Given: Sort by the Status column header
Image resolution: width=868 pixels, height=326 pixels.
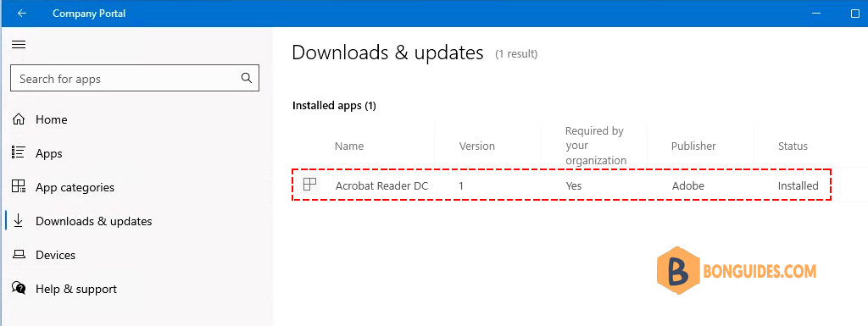Looking at the screenshot, I should 793,146.
